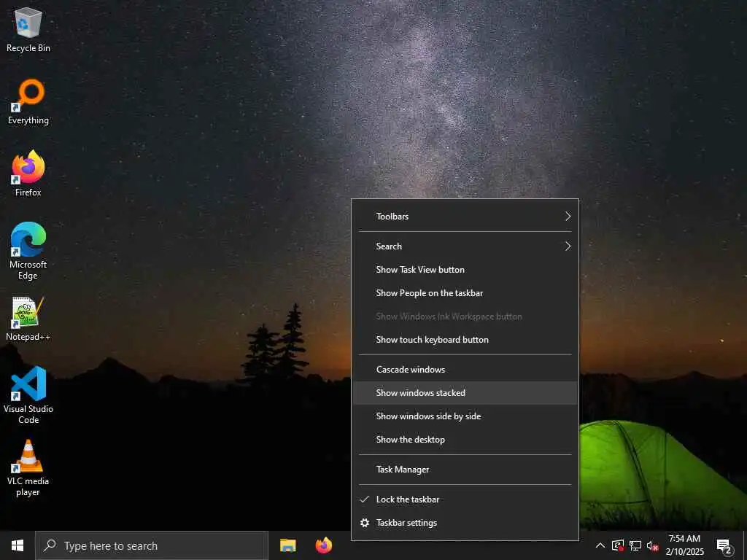
Task: Select the Everything desktop shortcut
Action: pyautogui.click(x=28, y=101)
